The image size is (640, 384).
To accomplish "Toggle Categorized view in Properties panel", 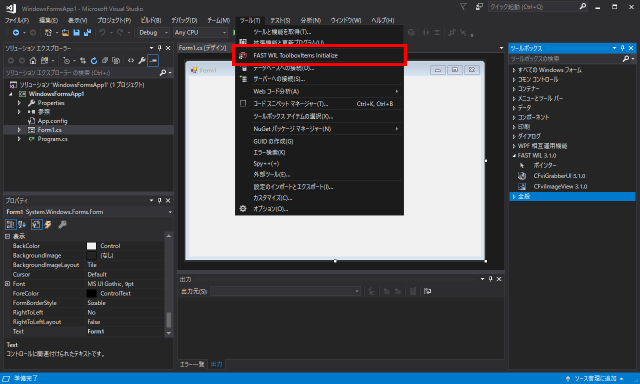I will click(x=10, y=224).
